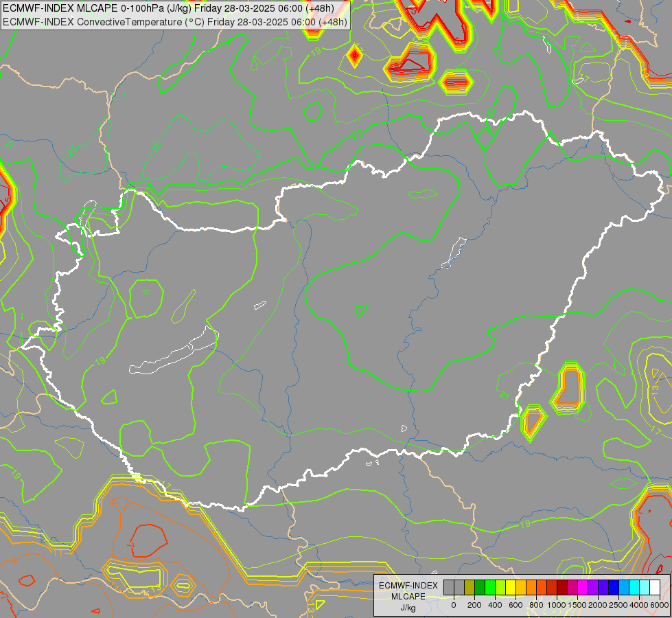Click the 600 tick label in legend
The width and height of the screenshot is (672, 618).
point(515,605)
